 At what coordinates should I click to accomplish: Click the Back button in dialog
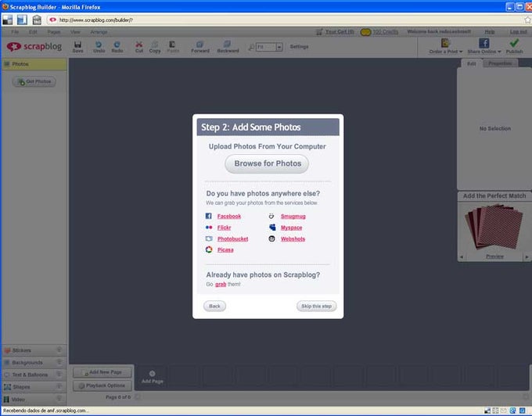point(214,307)
